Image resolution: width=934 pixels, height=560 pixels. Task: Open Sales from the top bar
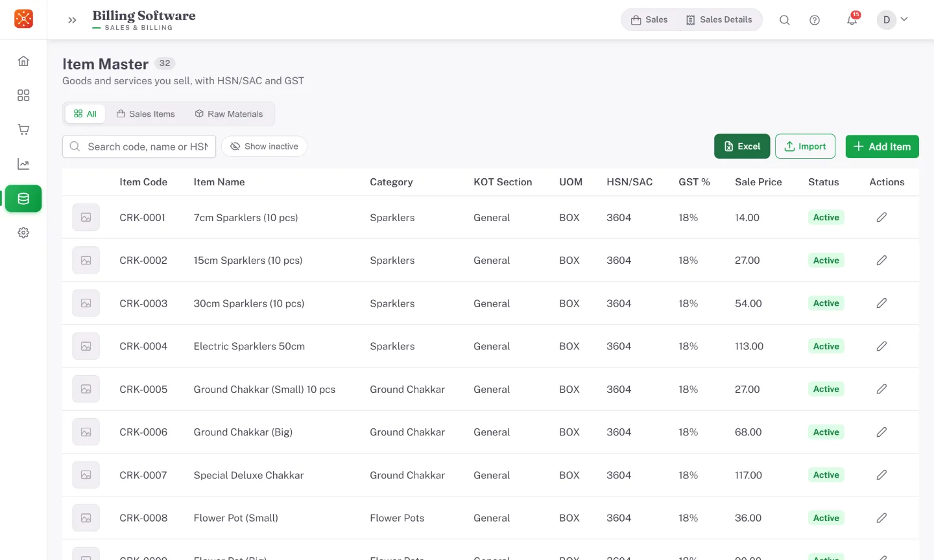649,20
